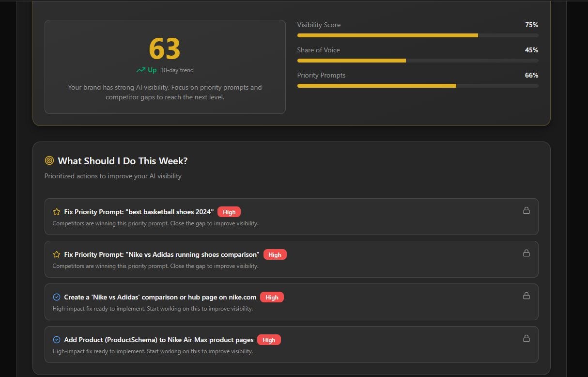Click the lock icon on basketball shoes row
Viewport: 588px width, 377px height.
point(526,210)
